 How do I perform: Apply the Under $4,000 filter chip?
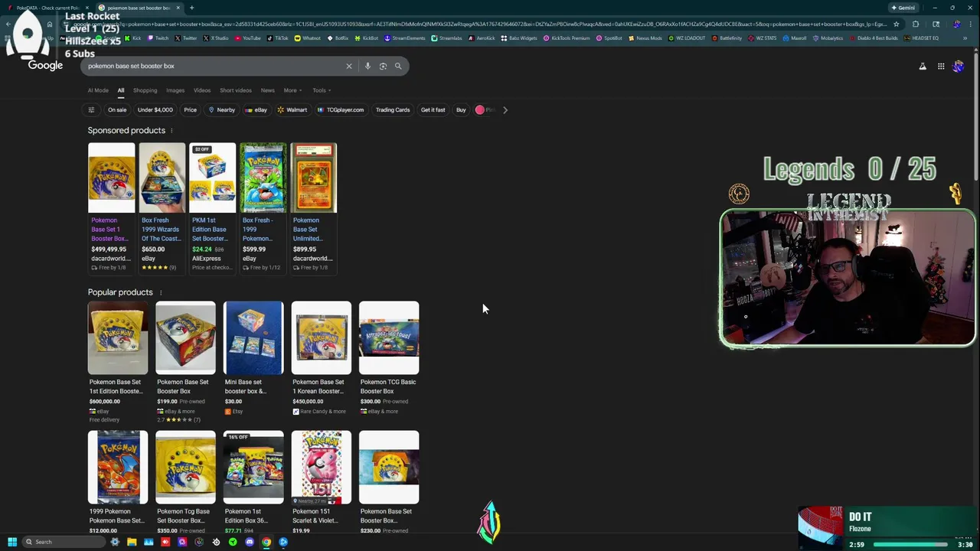tap(155, 109)
